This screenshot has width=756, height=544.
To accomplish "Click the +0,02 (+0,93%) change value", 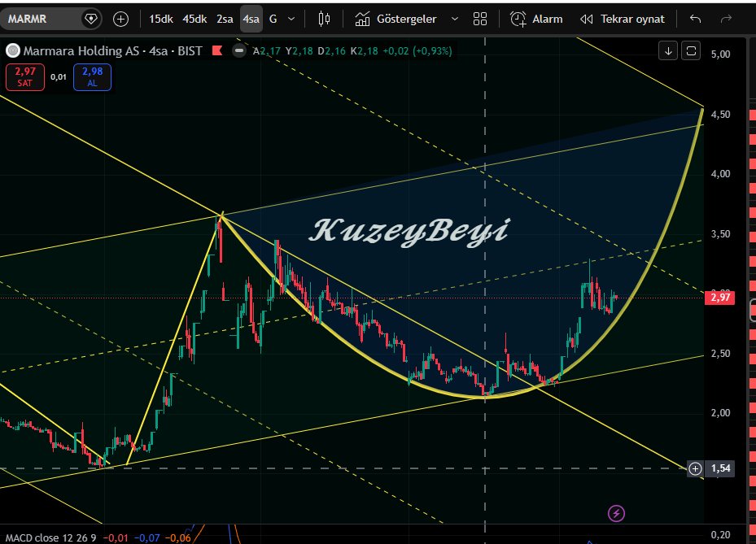I will (417, 50).
